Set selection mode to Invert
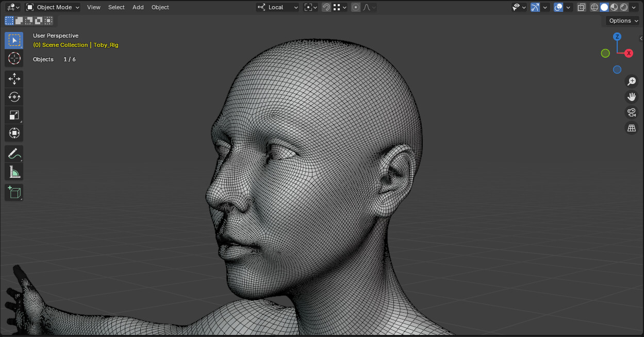644x337 pixels. (39, 21)
